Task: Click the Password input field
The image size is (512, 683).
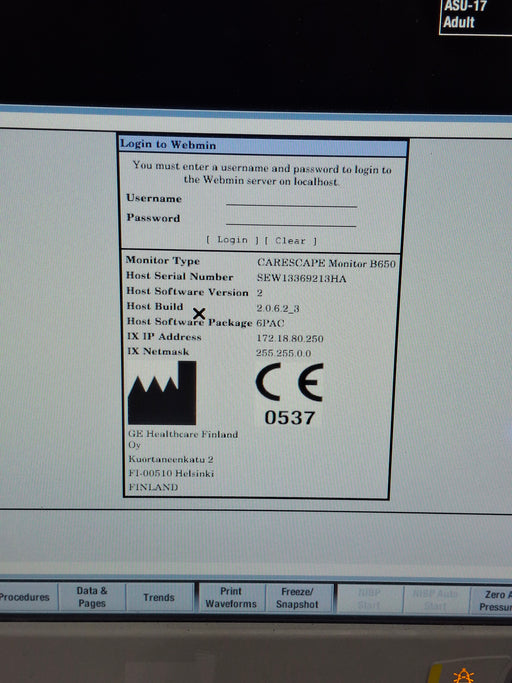Action: (x=291, y=220)
